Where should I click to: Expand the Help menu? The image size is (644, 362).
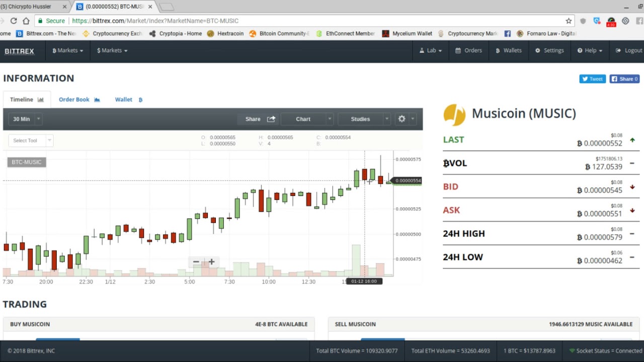(590, 50)
